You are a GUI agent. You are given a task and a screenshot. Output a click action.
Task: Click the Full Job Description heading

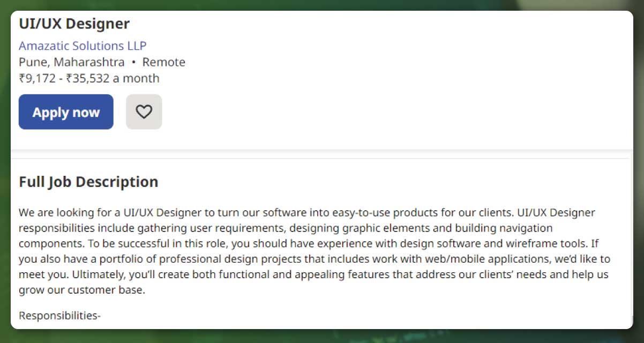click(x=88, y=182)
